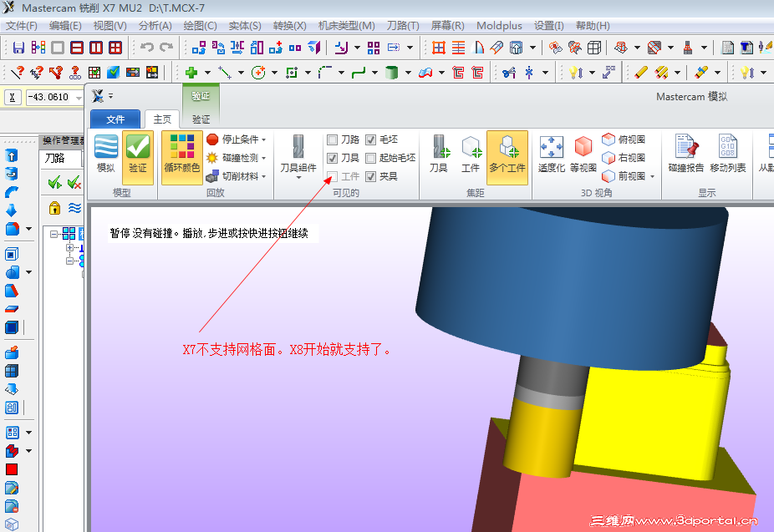
Task: Open 切削材料 cutting material dropdown
Action: coord(237,176)
